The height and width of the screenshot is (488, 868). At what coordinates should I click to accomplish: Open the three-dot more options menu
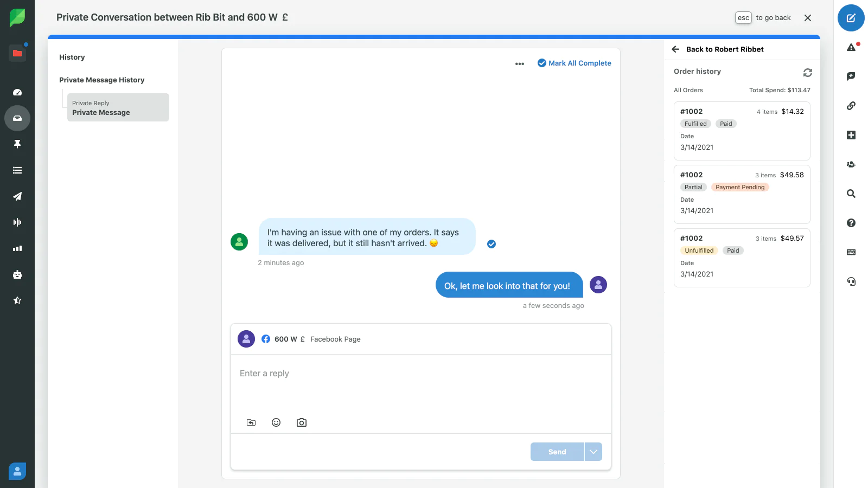tap(520, 63)
